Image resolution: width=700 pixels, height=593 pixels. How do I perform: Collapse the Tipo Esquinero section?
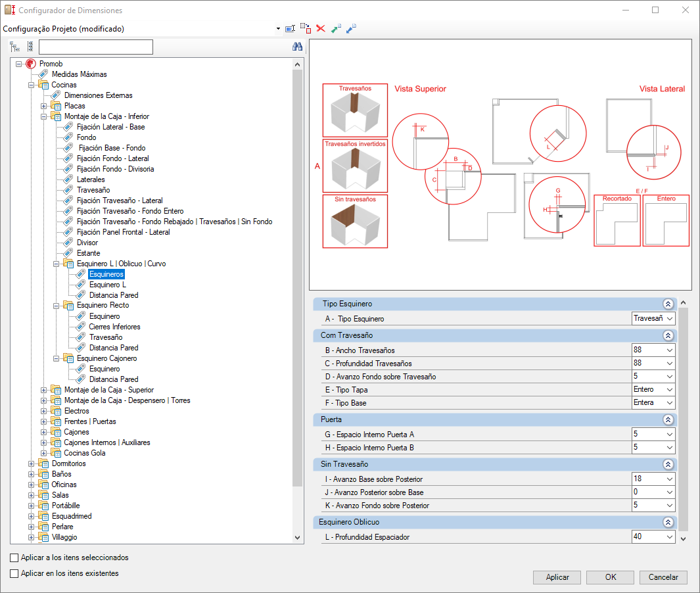coord(668,304)
